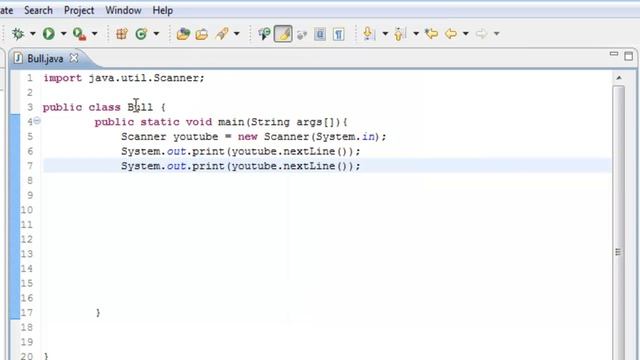Click line number 1 in the gutter
This screenshot has height=360, width=640.
pyautogui.click(x=30, y=78)
